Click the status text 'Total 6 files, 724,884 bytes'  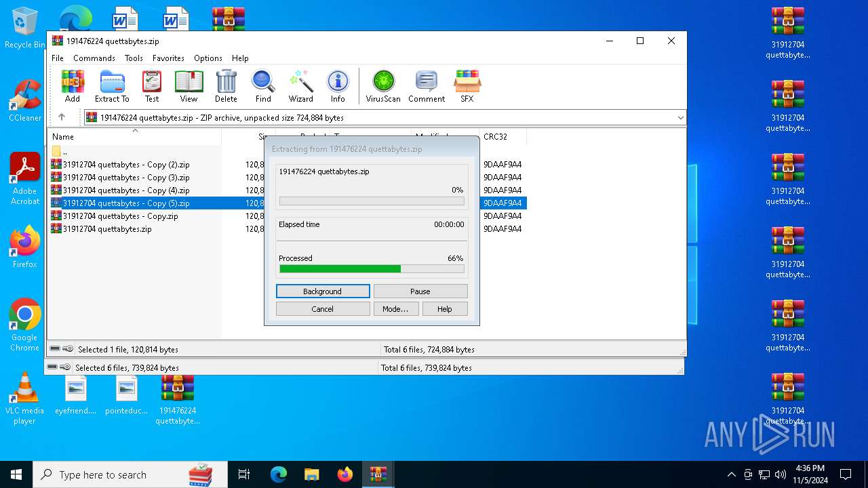429,350
